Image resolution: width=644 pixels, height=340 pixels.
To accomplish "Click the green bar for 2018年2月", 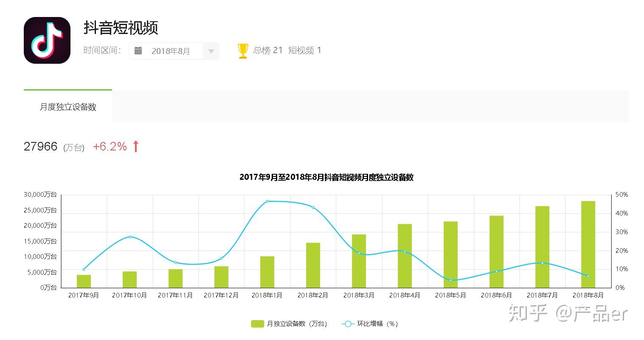I will coord(313,265).
